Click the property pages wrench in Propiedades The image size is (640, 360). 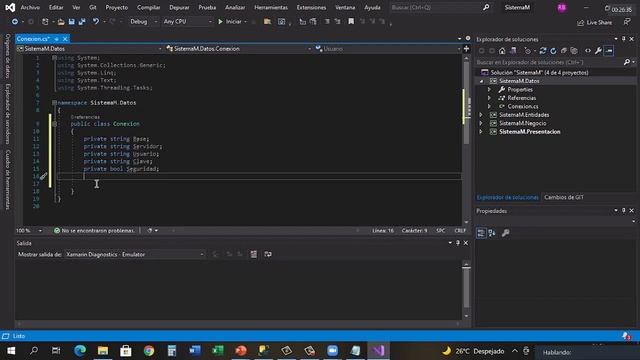pos(505,233)
